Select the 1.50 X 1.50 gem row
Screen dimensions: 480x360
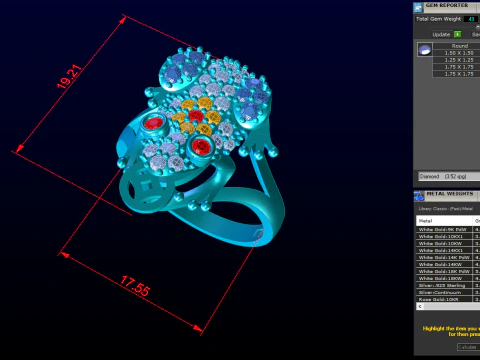456,53
